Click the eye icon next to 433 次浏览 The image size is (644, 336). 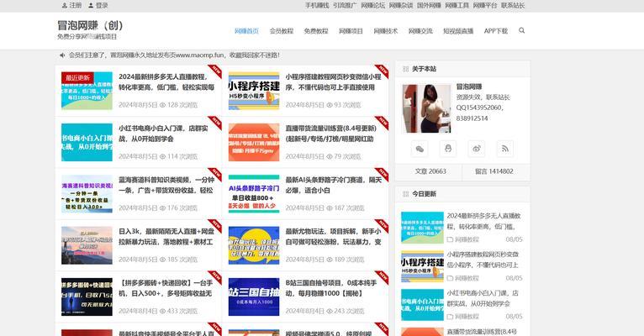pos(162,311)
